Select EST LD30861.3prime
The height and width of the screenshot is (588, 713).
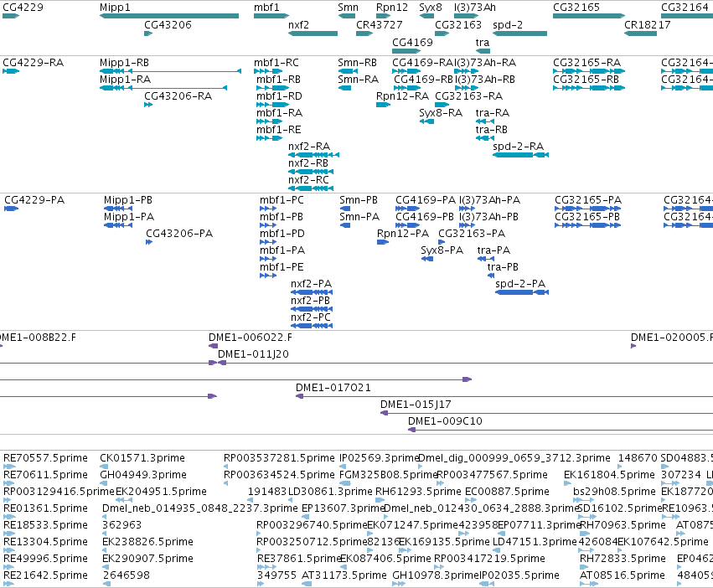(x=331, y=492)
